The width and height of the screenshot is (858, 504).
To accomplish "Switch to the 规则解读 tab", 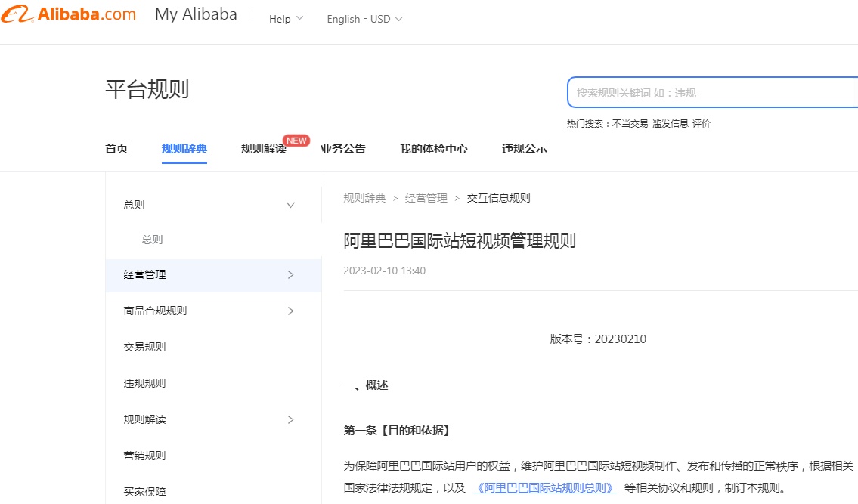I will tap(264, 148).
